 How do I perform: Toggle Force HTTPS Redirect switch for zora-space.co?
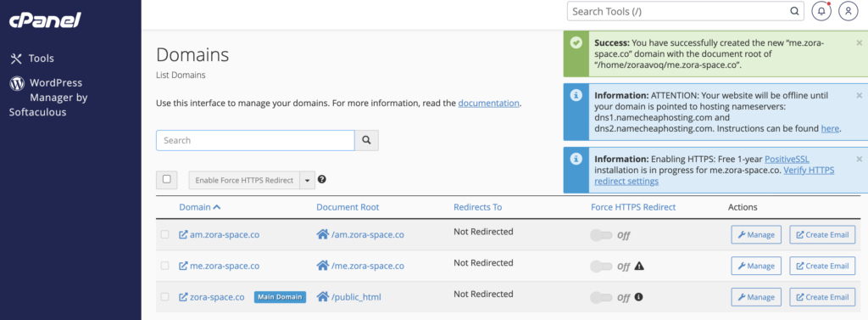click(603, 297)
